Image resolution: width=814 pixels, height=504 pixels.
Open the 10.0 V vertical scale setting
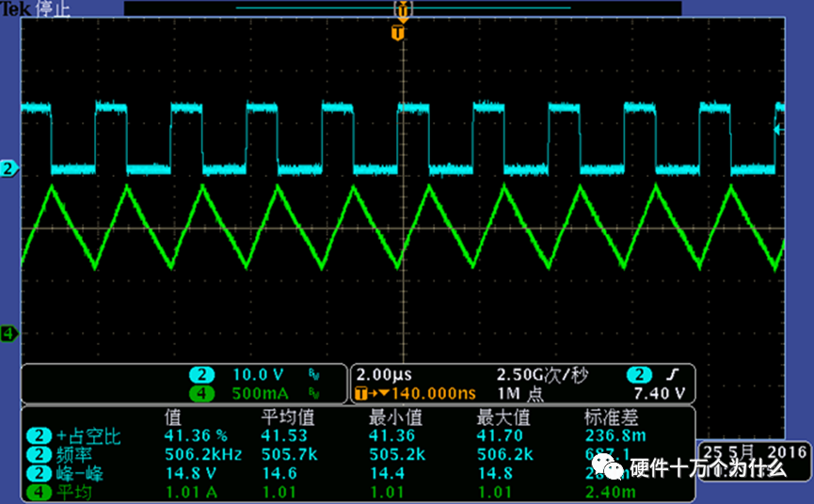258,374
